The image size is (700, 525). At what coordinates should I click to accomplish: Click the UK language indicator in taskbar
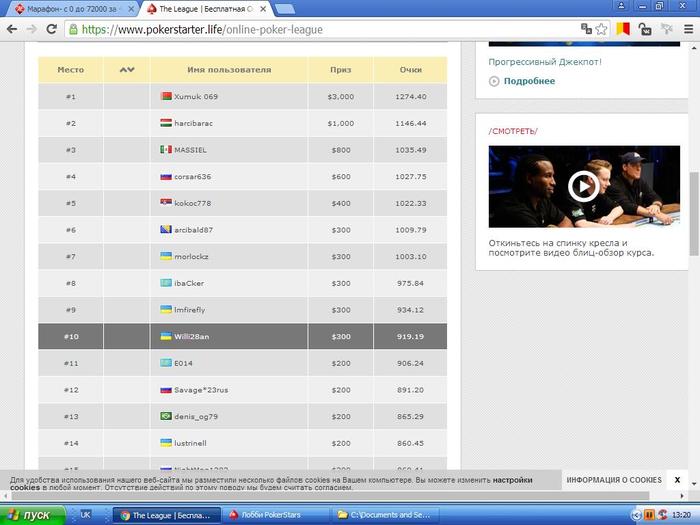(x=85, y=515)
